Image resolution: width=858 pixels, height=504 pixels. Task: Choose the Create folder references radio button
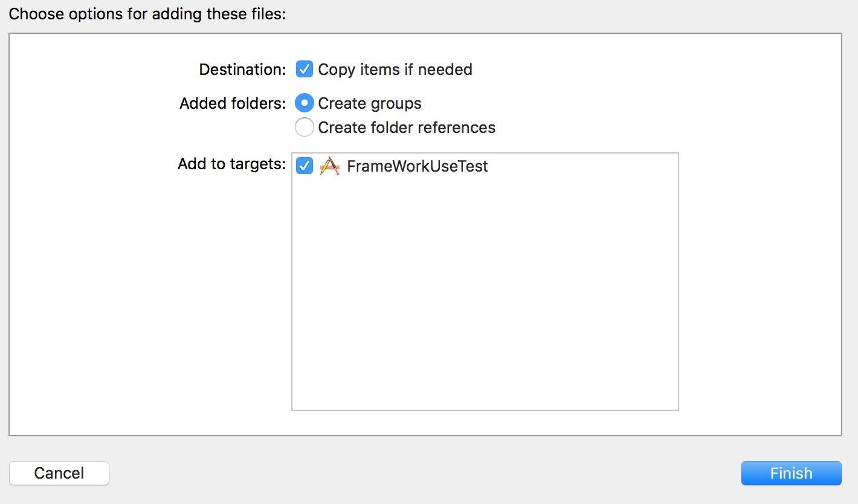pyautogui.click(x=304, y=128)
